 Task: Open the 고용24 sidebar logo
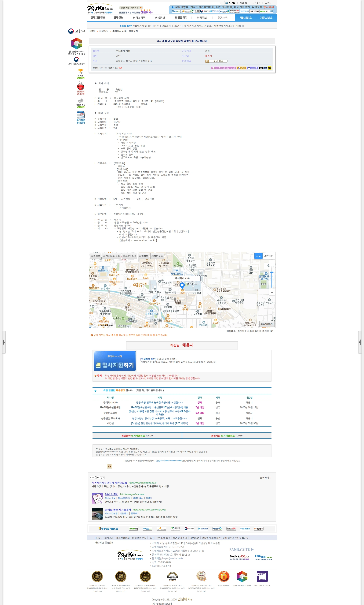tap(77, 31)
